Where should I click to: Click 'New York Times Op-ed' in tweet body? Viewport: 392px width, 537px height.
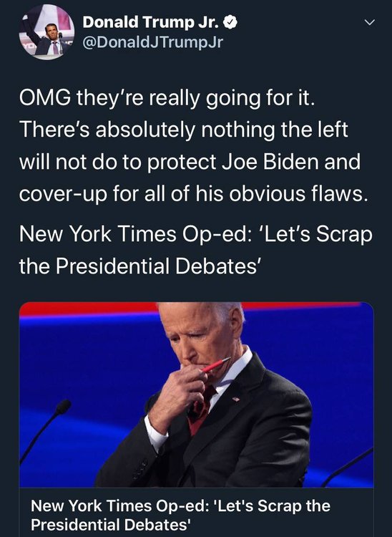(133, 235)
